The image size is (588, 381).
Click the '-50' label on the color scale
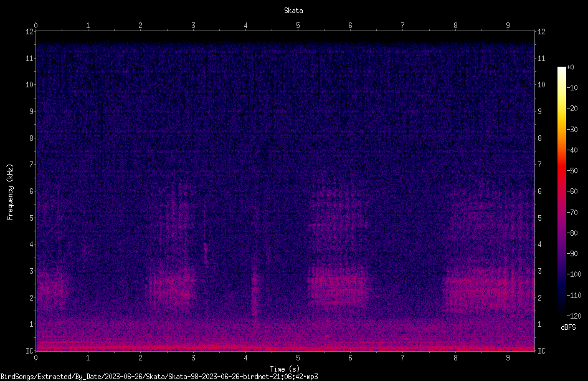[572, 170]
